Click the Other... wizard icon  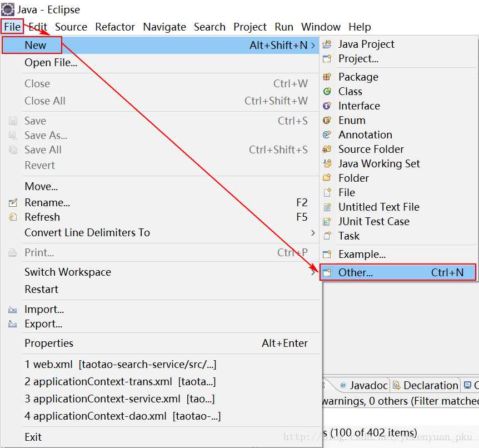tap(327, 272)
